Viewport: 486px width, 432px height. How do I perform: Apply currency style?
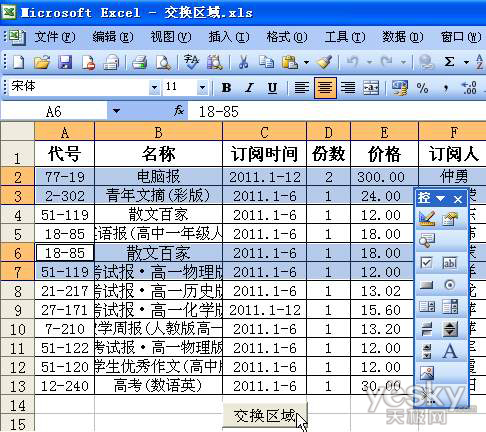(400, 88)
